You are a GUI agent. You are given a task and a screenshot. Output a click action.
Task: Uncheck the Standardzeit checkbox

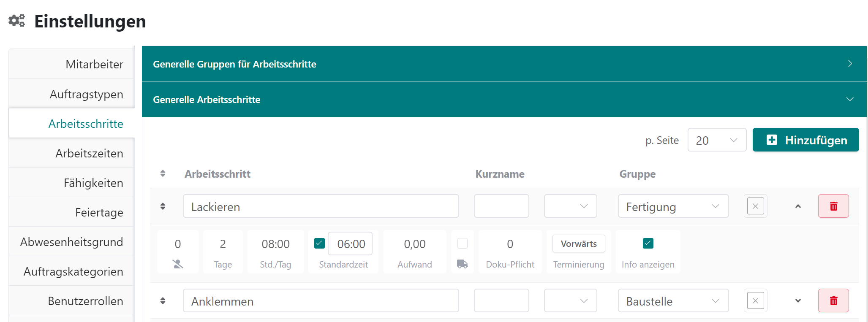[x=319, y=243]
